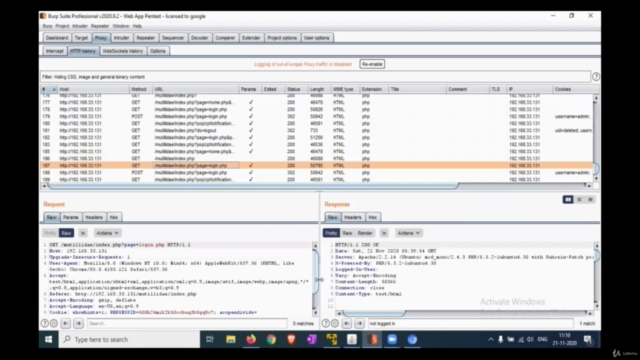This screenshot has width=640, height=360.
Task: Open Request Headers tab
Action: [x=94, y=218]
